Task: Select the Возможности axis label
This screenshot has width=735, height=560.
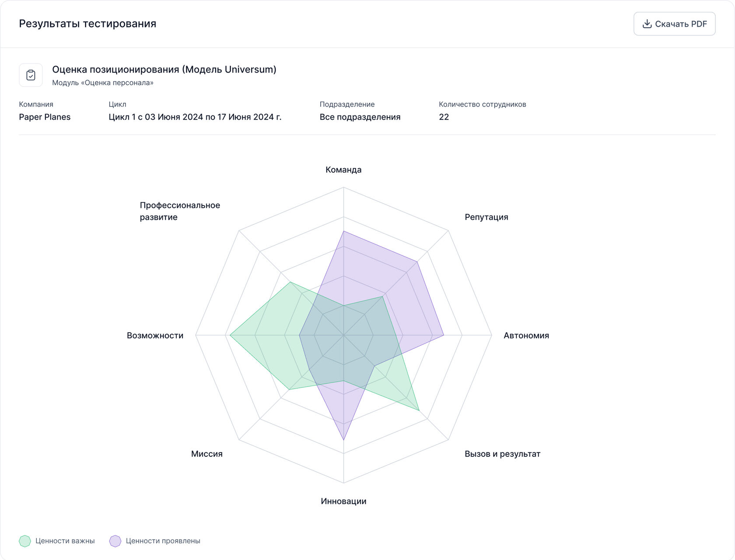Action: [x=155, y=335]
